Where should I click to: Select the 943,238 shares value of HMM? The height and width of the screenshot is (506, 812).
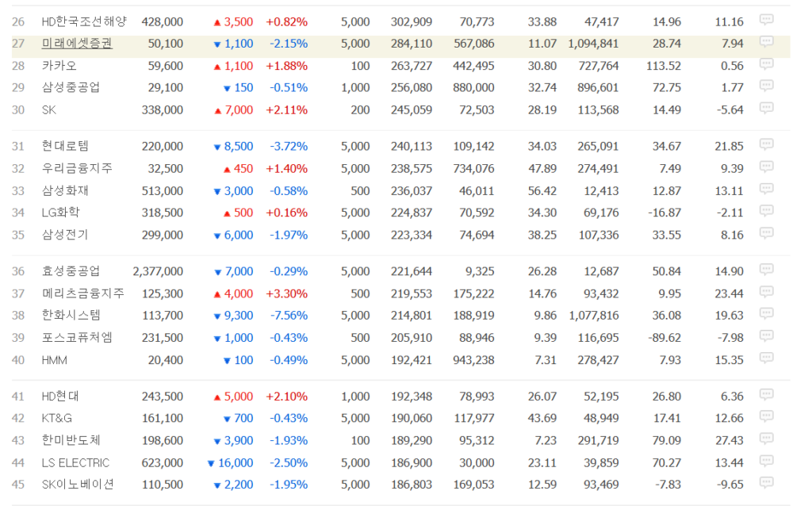pyautogui.click(x=473, y=360)
